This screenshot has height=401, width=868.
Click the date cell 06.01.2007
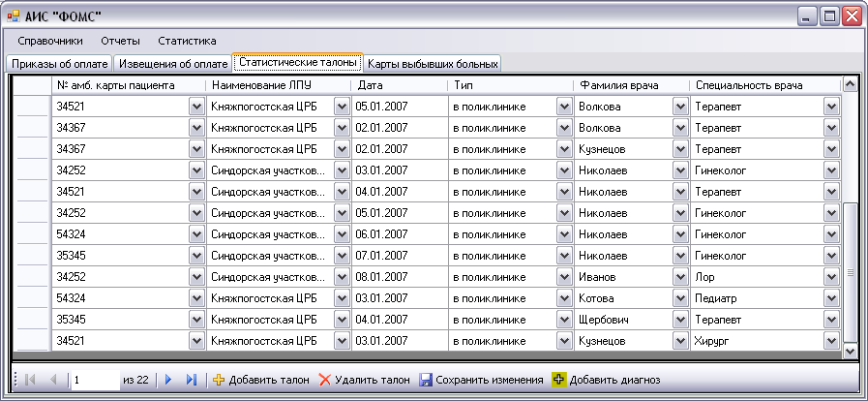pos(399,234)
